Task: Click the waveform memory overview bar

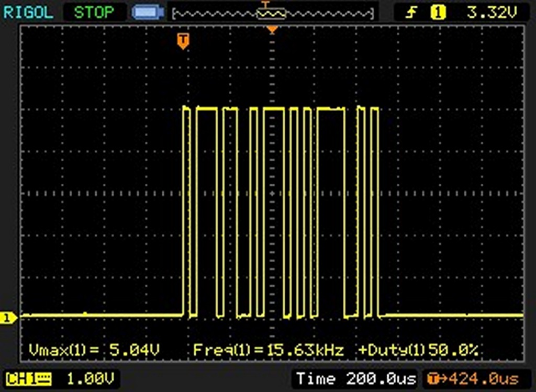Action: pos(273,13)
